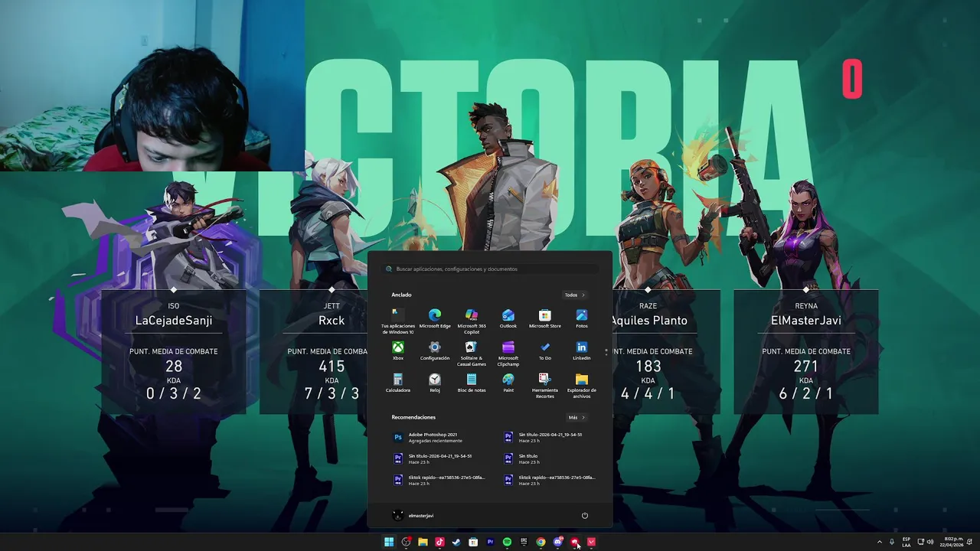
Task: Open pinned Microsoft Store app in Start menu
Action: coord(545,318)
